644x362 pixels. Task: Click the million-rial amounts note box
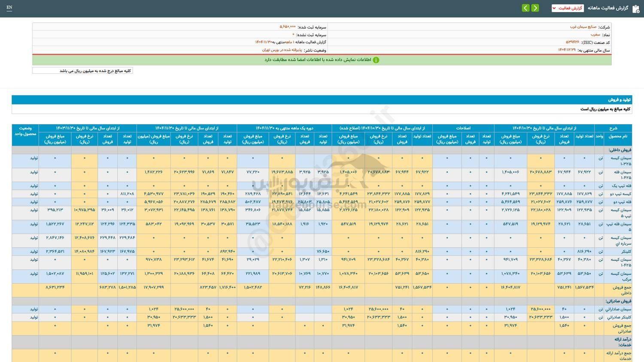[82, 71]
